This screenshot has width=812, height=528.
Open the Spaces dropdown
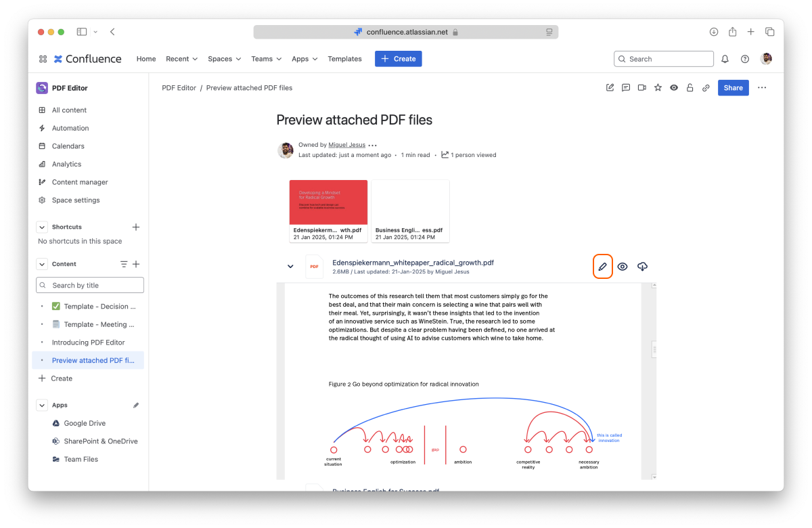pyautogui.click(x=225, y=59)
